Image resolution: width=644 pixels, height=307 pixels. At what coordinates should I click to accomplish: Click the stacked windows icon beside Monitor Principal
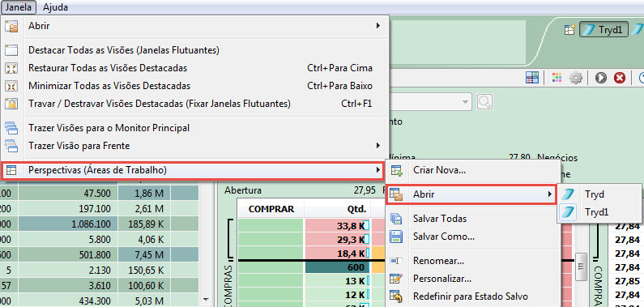pos(11,128)
